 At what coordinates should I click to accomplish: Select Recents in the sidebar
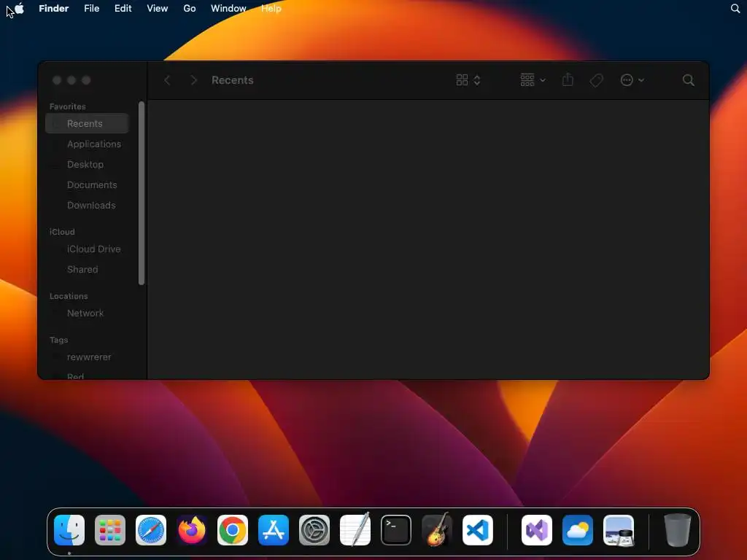(88, 123)
